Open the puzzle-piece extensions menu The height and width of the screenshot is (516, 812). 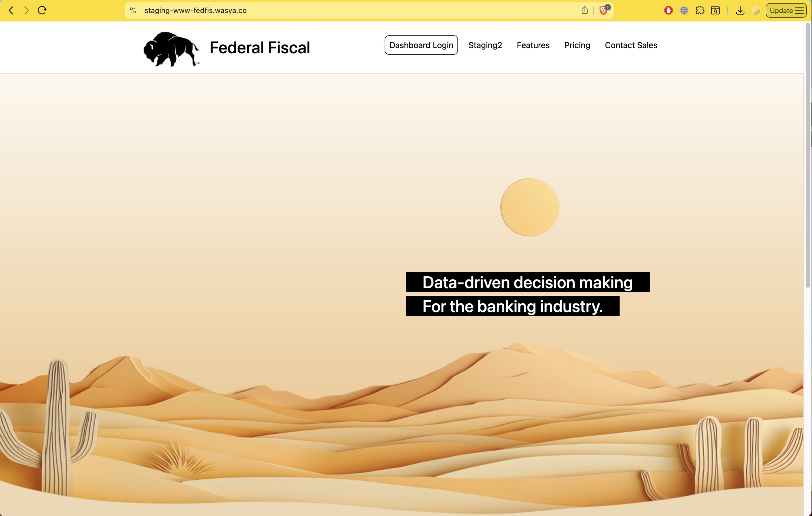(x=700, y=10)
